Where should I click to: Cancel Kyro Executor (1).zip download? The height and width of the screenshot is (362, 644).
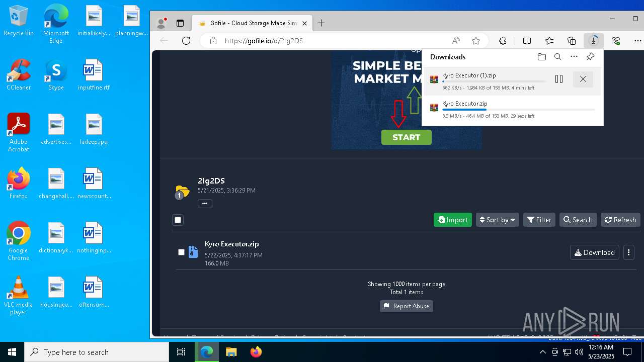click(583, 79)
